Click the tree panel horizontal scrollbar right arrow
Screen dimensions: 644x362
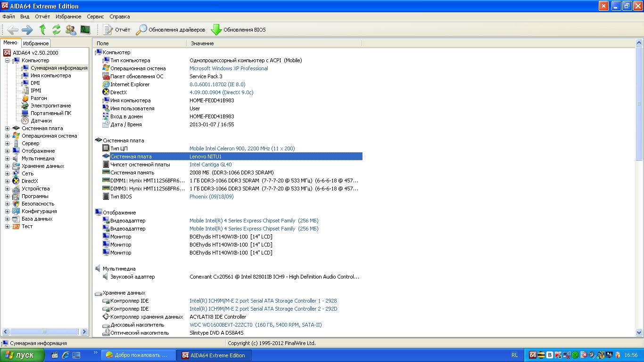click(x=84, y=332)
